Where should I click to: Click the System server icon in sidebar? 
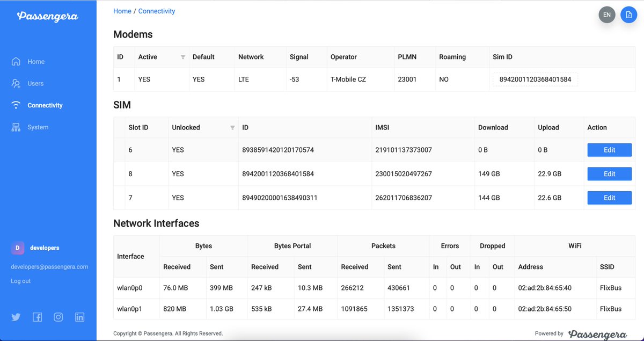tap(16, 127)
